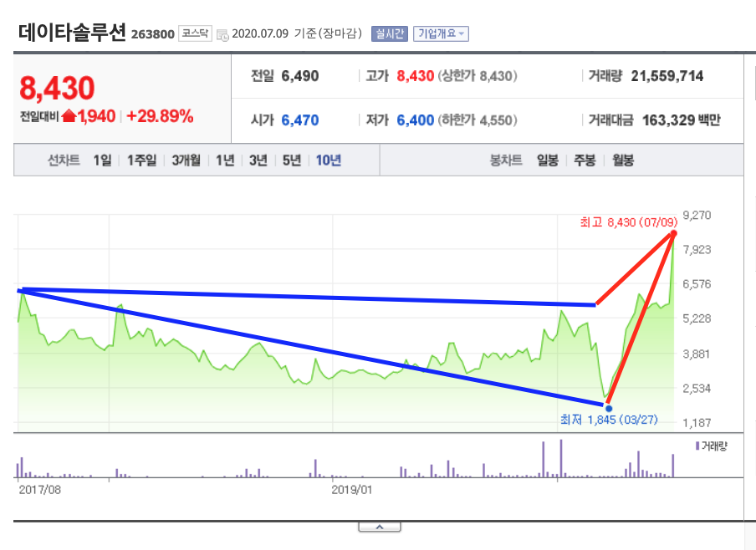Select the 10년 chart period
The image size is (756, 550).
pos(329,160)
